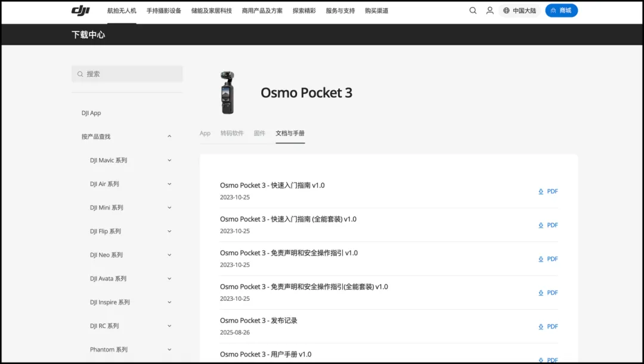Viewport: 644px width, 364px height.
Task: Click title Osmo Pocket 3 - 发布记录
Action: (258, 320)
